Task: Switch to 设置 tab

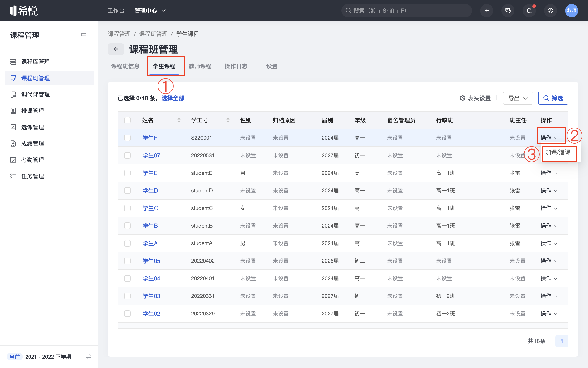Action: click(x=272, y=66)
